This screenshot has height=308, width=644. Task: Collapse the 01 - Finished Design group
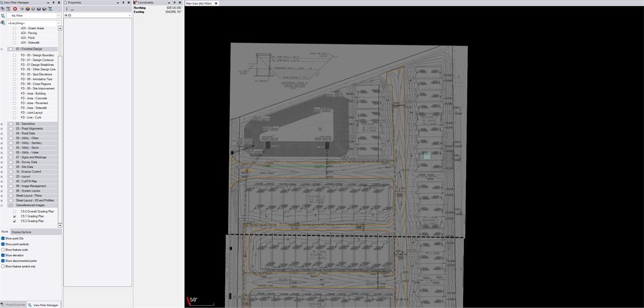pos(2,49)
